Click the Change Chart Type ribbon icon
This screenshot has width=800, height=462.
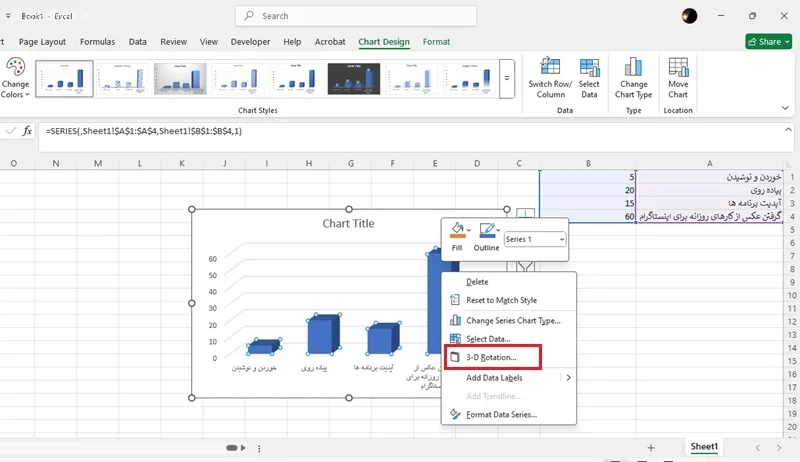[x=633, y=67]
